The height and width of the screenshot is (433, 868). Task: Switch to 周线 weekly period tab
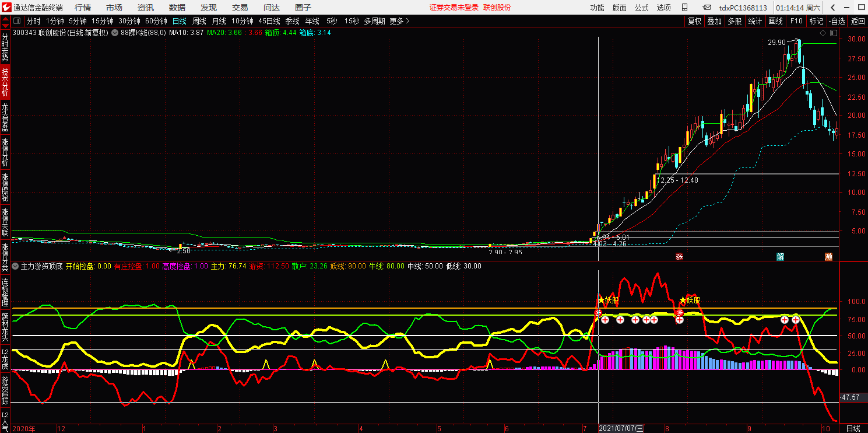tap(199, 21)
